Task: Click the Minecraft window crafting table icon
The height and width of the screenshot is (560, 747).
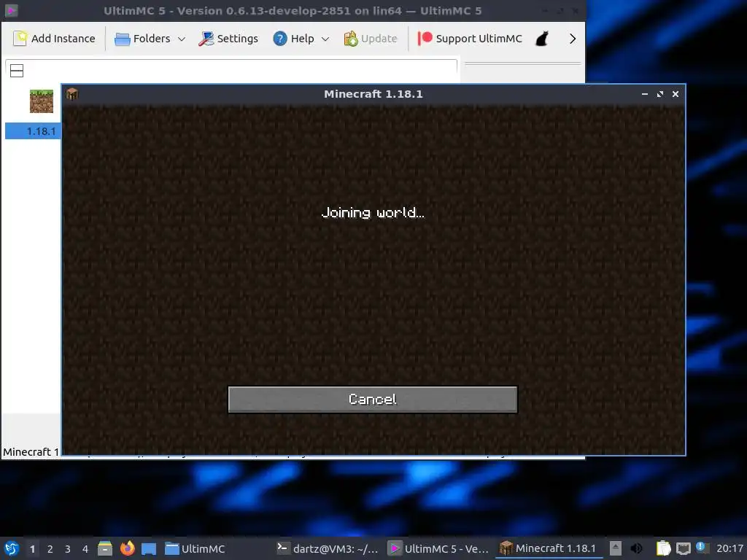Action: [72, 94]
